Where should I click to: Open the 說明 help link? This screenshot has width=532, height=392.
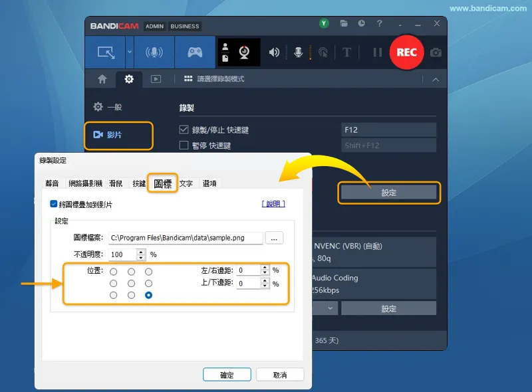[273, 204]
